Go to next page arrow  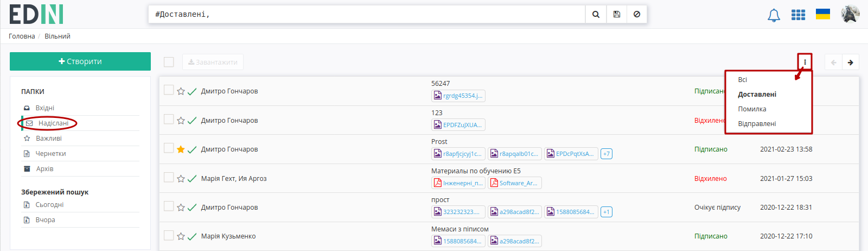coord(851,62)
